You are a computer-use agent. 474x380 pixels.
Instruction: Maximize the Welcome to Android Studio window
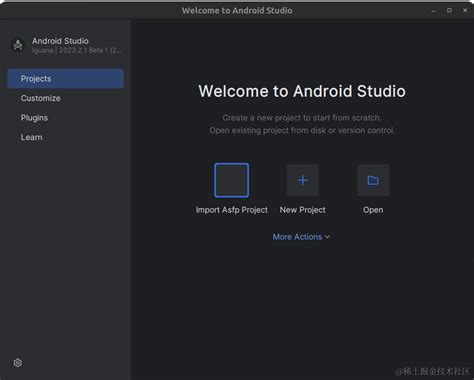[449, 10]
